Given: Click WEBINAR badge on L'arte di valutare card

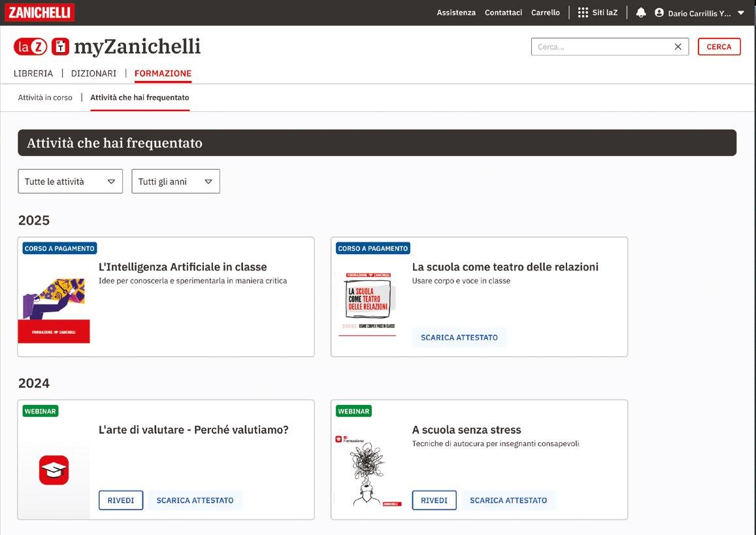Looking at the screenshot, I should [x=41, y=411].
